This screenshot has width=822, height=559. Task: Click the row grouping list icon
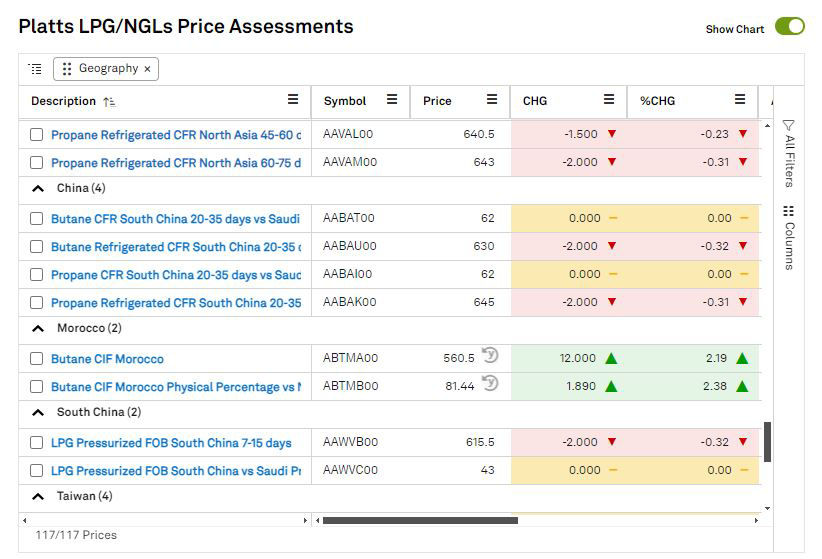click(x=35, y=69)
